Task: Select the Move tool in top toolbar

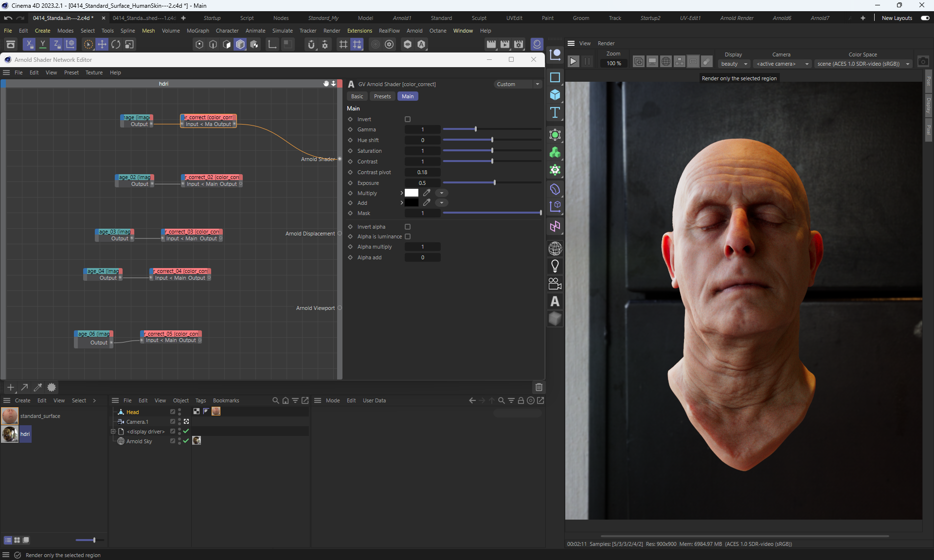Action: [x=102, y=44]
